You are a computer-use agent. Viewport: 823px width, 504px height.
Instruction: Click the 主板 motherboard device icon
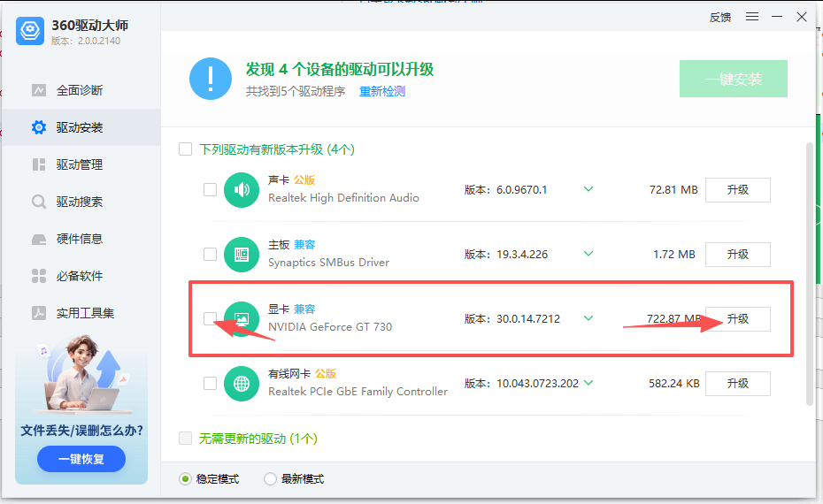242,255
